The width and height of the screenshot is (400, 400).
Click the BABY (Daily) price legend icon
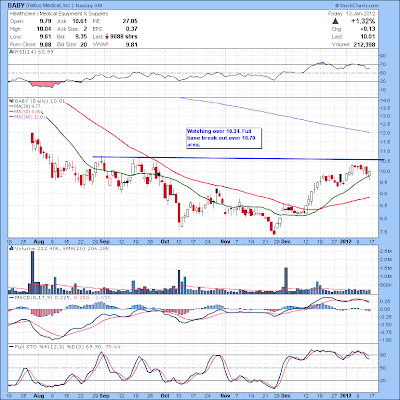click(x=11, y=101)
